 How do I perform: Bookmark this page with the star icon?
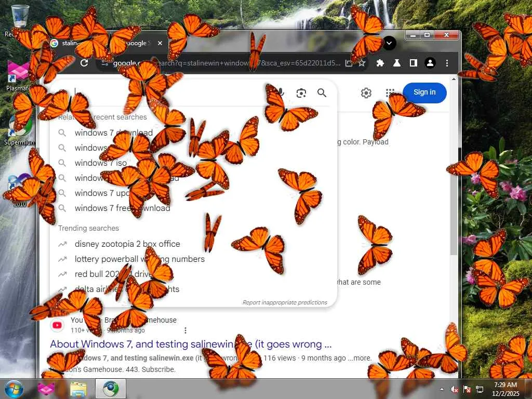coord(362,63)
